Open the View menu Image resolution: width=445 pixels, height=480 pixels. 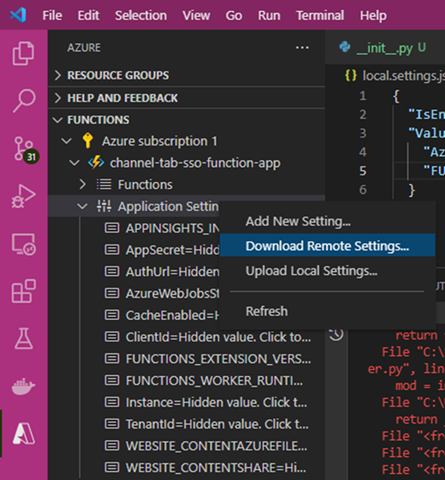tap(196, 15)
